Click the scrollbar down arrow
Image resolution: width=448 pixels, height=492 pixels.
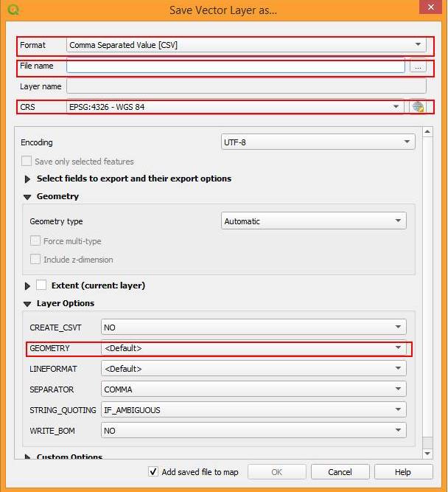pyautogui.click(x=427, y=454)
